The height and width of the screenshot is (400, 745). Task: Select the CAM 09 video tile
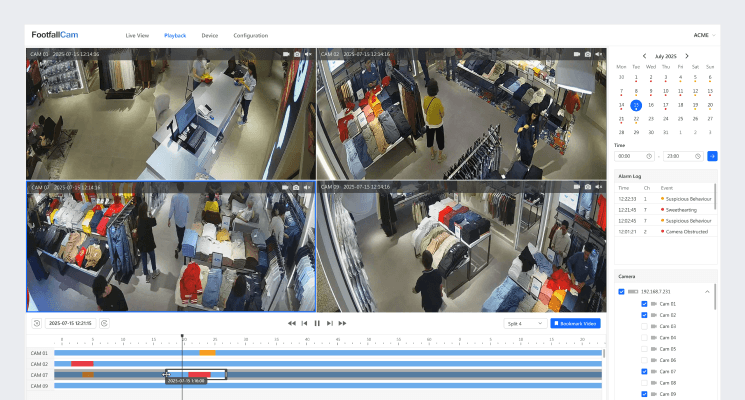point(462,247)
